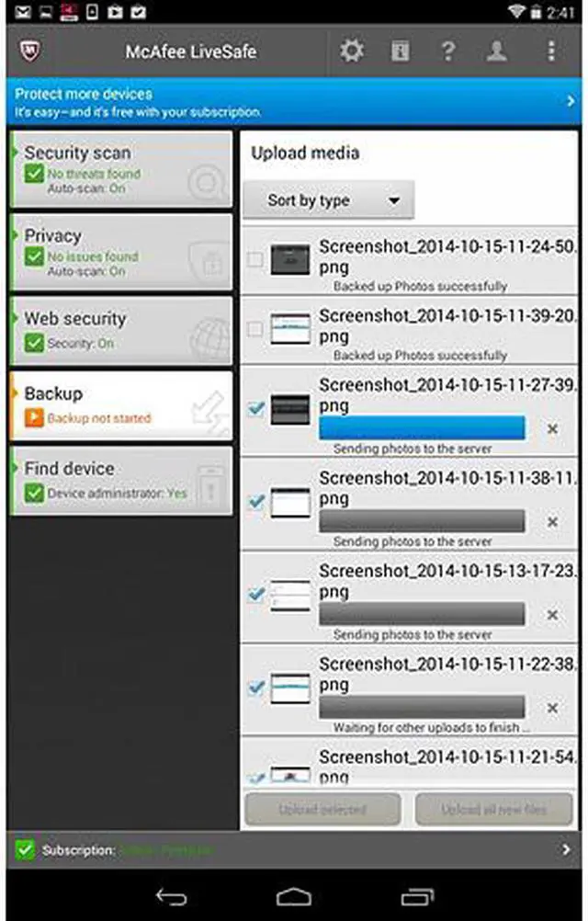Check the box for Screenshot_2014-10-15-11-39-20.png
This screenshot has height=921, width=588.
(254, 329)
